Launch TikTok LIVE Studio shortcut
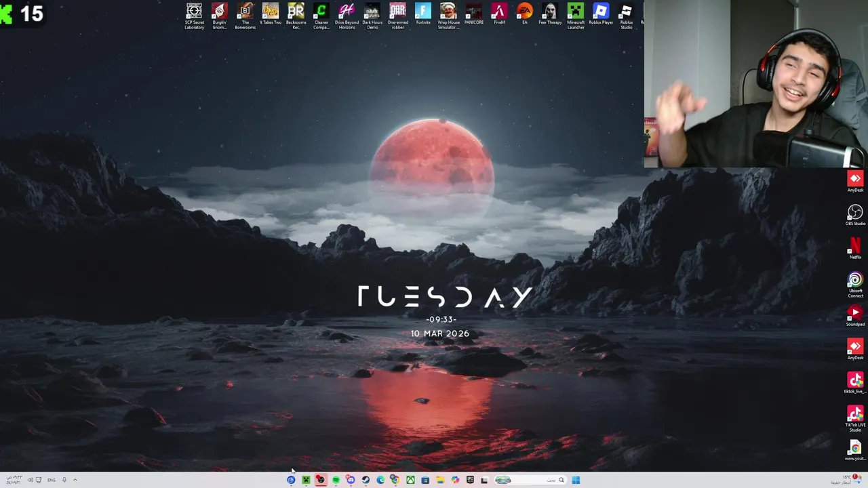The height and width of the screenshot is (488, 868). point(855,420)
